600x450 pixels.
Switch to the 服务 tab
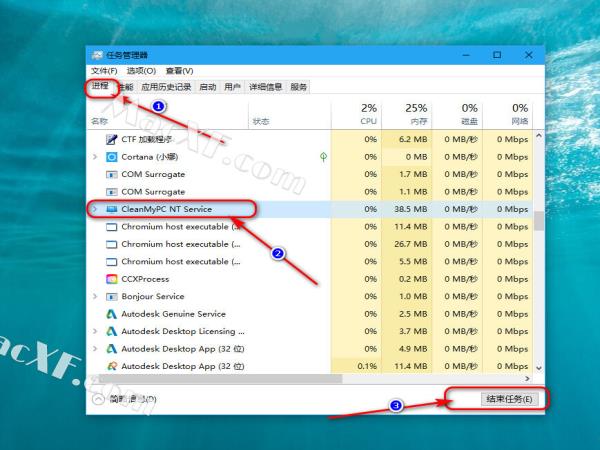point(299,87)
